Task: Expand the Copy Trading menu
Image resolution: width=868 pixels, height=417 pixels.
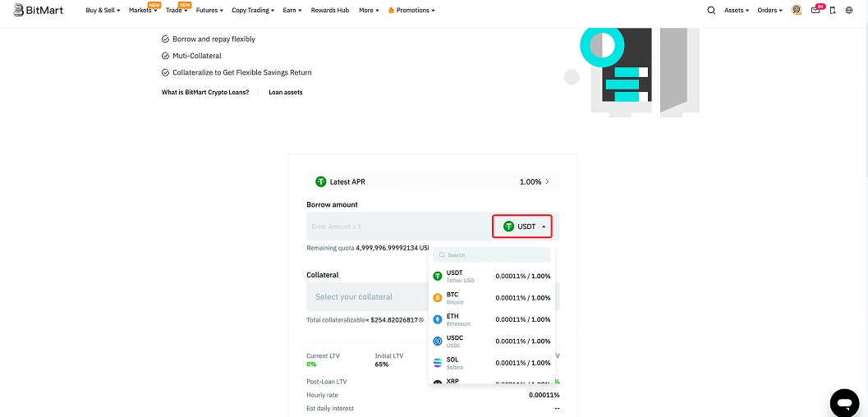Action: [x=253, y=10]
